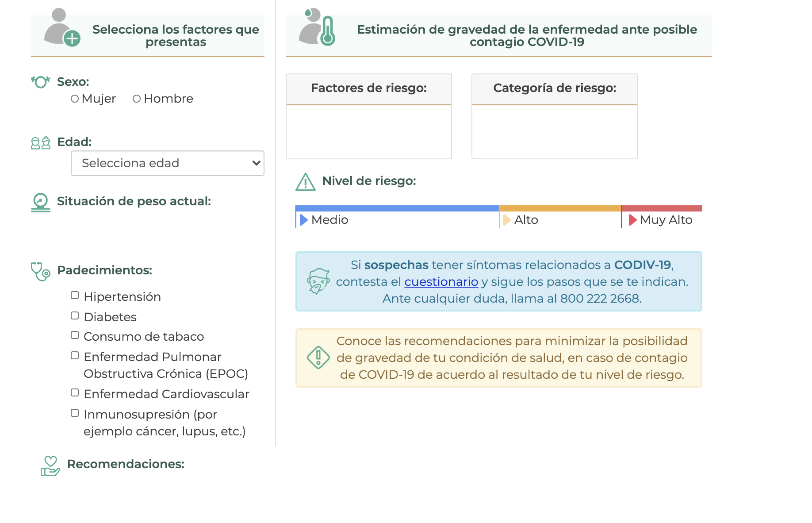Enable the Enfermedad Cardiovascular checkbox
Image resolution: width=812 pixels, height=523 pixels.
[x=74, y=392]
